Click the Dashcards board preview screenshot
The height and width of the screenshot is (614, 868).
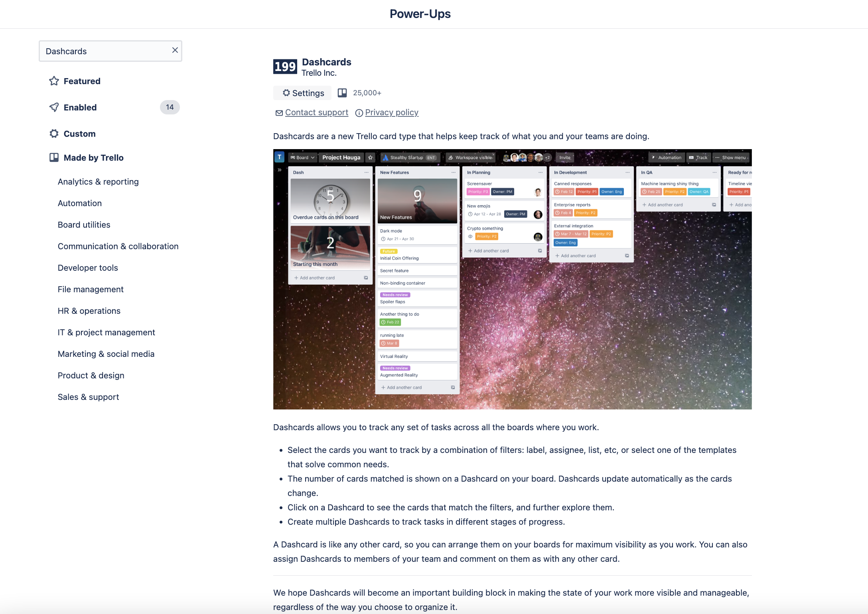pos(513,279)
